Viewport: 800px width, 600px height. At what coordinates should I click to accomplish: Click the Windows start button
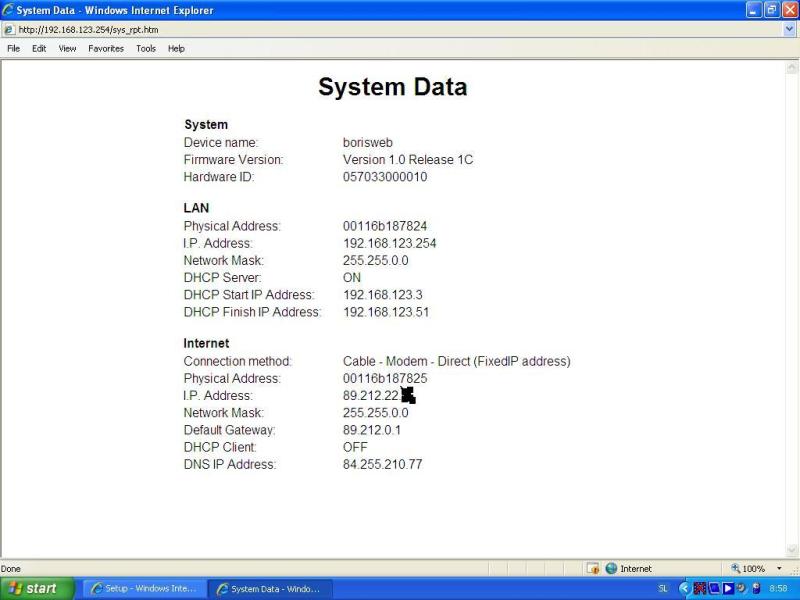37,589
